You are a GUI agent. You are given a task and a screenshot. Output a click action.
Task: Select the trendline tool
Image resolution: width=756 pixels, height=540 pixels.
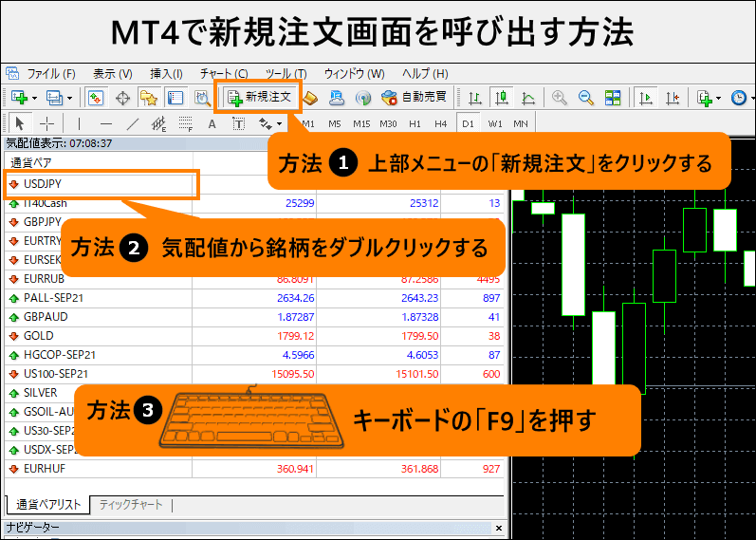tap(132, 124)
